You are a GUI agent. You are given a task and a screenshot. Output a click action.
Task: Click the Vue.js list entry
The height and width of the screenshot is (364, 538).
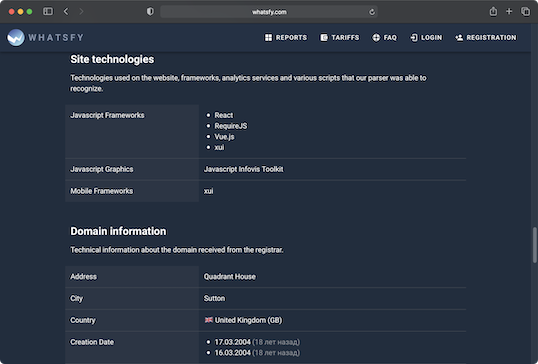point(224,137)
